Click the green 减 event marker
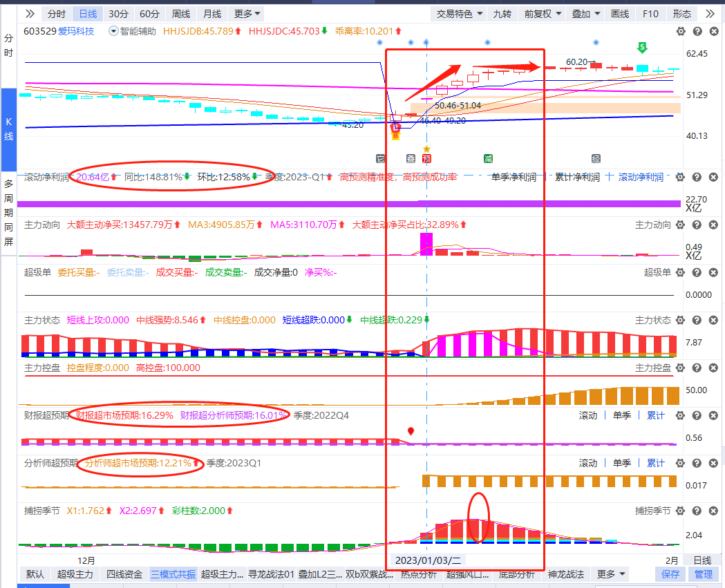The image size is (725, 588). tap(488, 158)
